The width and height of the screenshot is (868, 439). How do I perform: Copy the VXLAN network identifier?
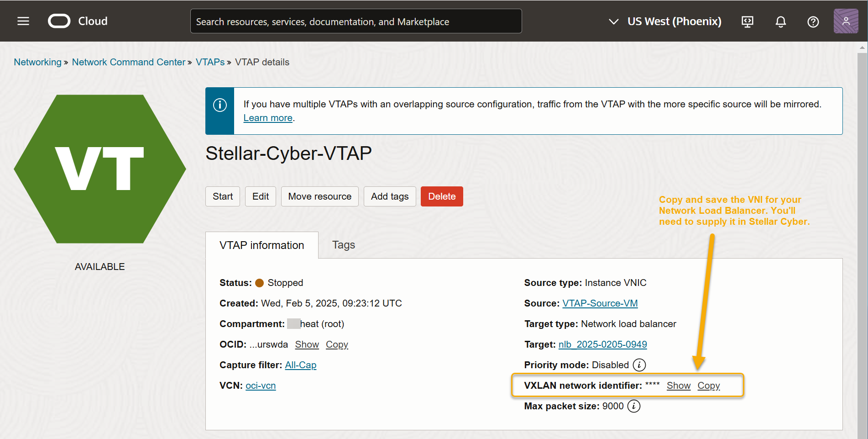708,386
